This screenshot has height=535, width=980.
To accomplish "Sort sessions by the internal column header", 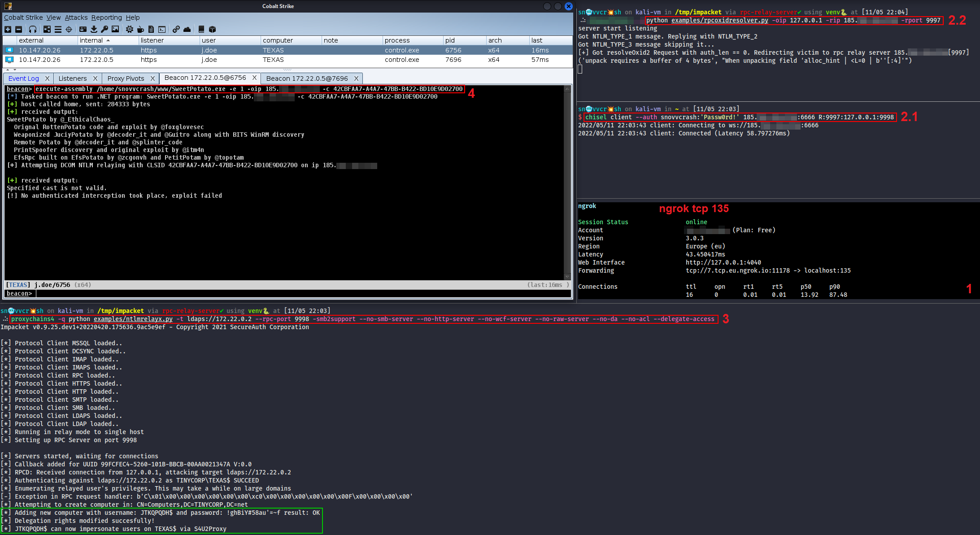I will (91, 40).
